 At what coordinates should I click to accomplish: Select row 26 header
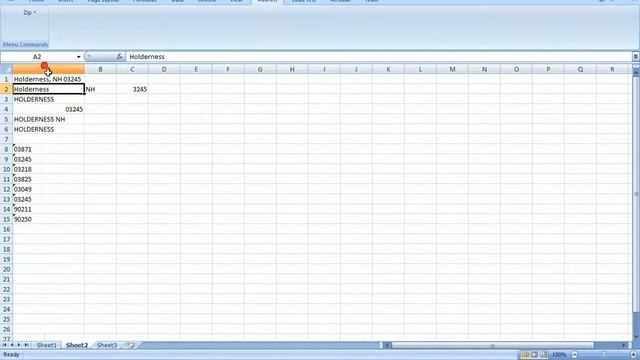[6, 329]
